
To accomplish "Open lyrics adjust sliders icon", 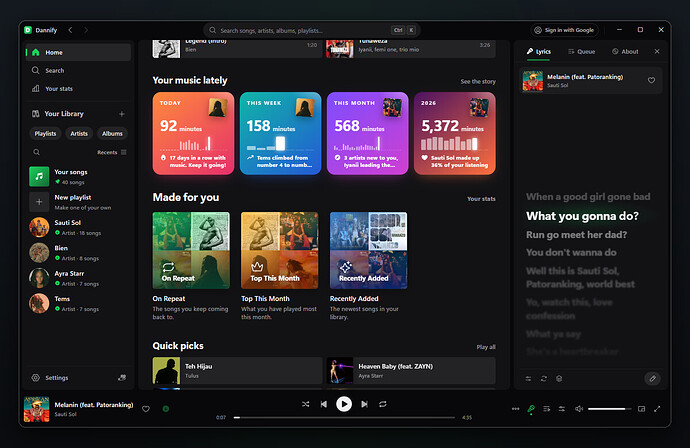I will [x=528, y=378].
